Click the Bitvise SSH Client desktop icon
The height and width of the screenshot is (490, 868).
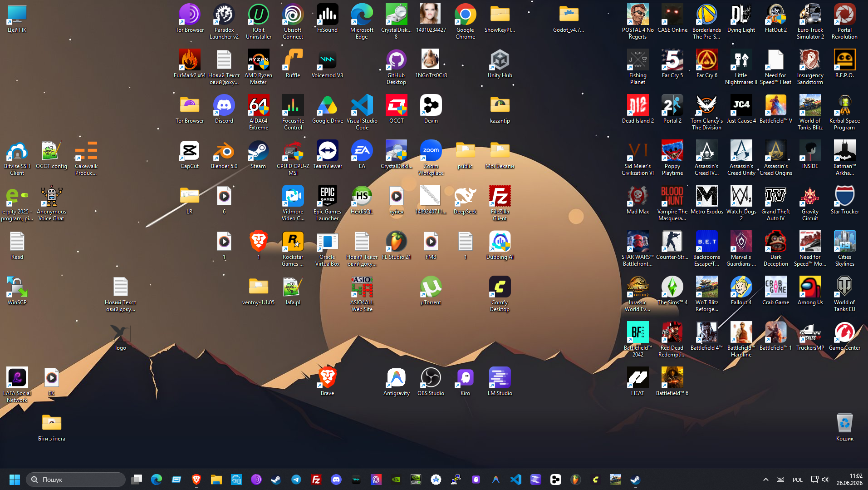(17, 158)
